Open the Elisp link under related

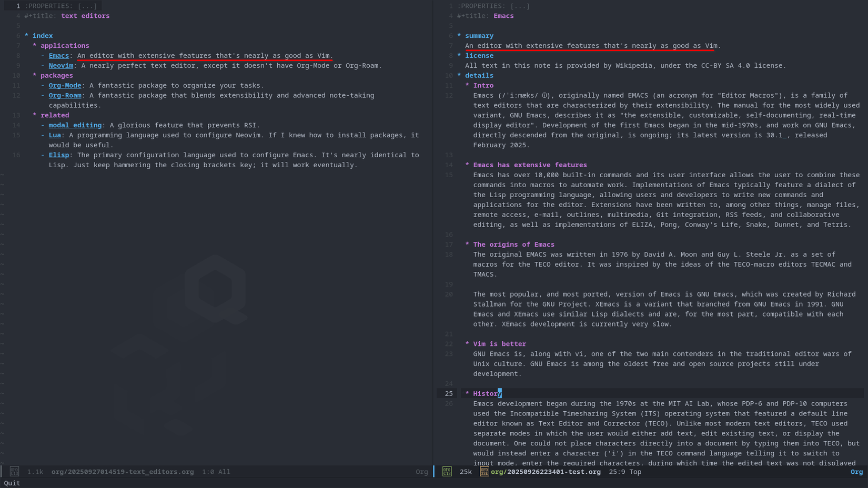(x=59, y=155)
